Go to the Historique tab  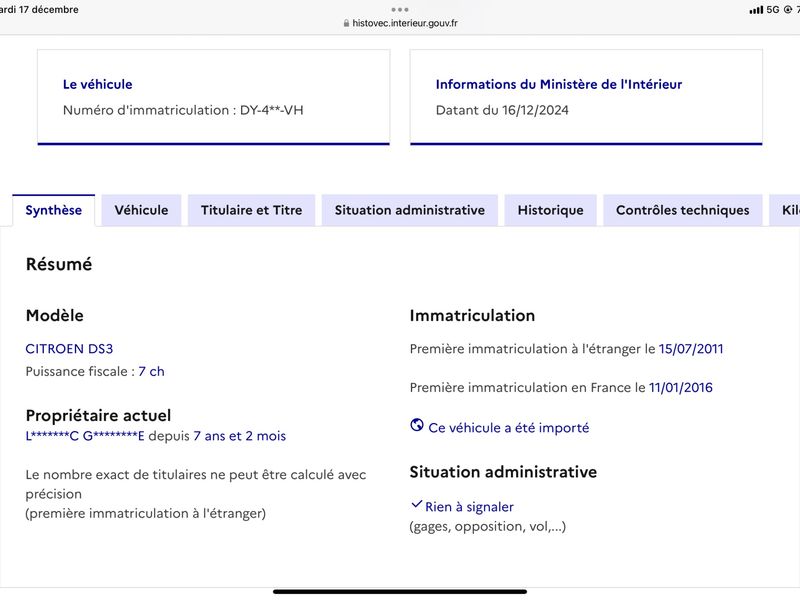551,210
